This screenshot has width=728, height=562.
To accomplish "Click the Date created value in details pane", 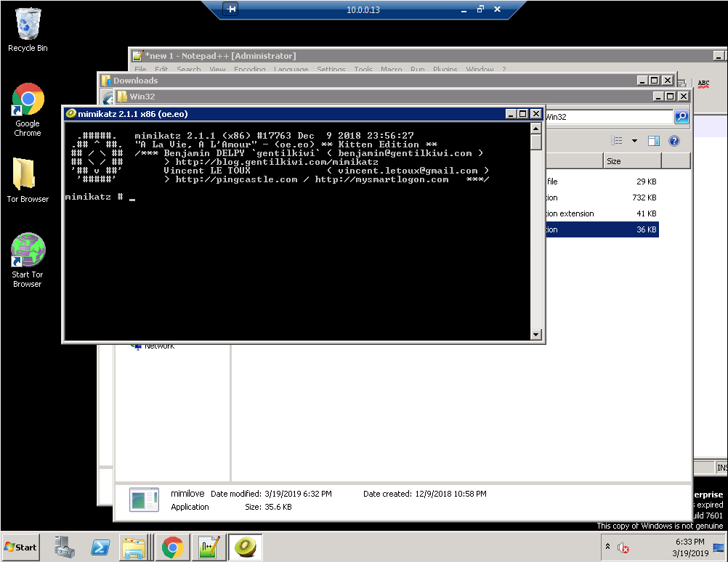I will [450, 494].
